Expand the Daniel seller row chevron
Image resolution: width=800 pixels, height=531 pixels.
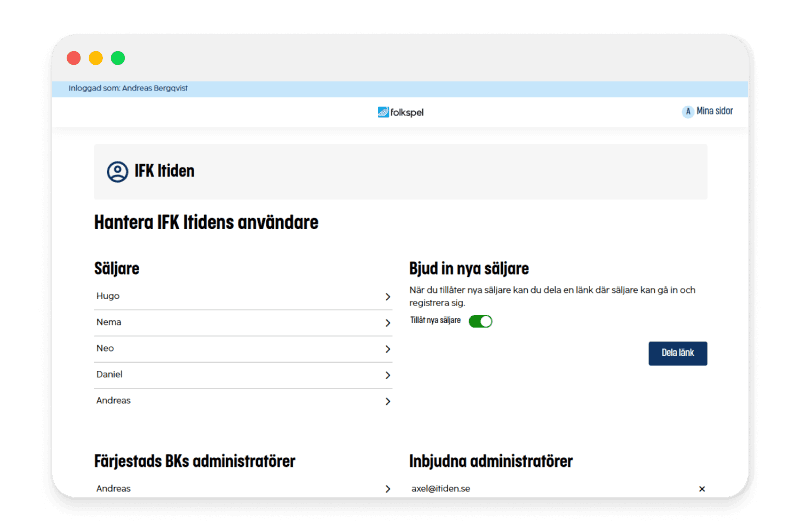click(388, 375)
